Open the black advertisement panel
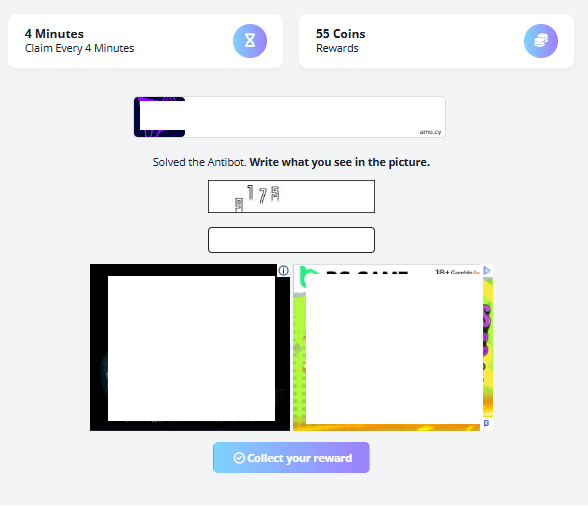 pos(190,347)
